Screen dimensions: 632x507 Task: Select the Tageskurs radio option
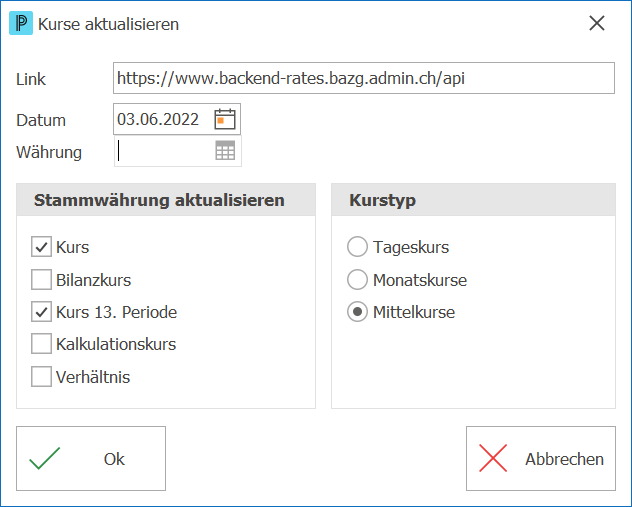coord(357,247)
